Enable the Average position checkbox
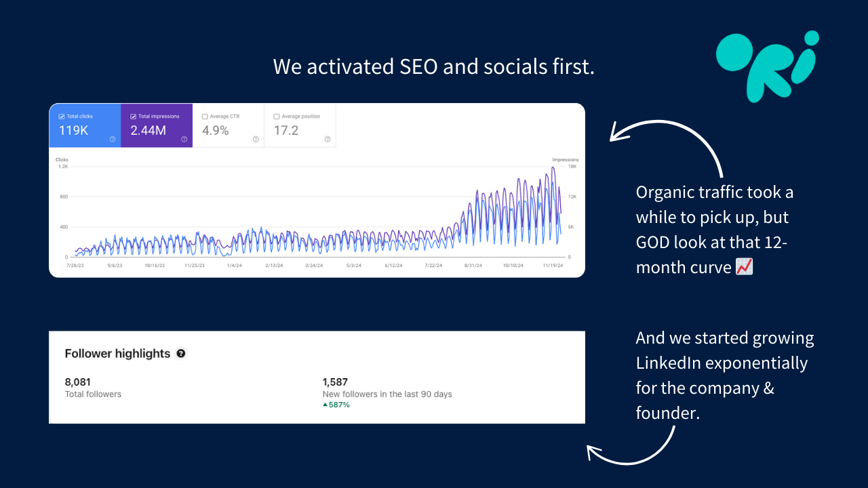The image size is (868, 488). 277,117
